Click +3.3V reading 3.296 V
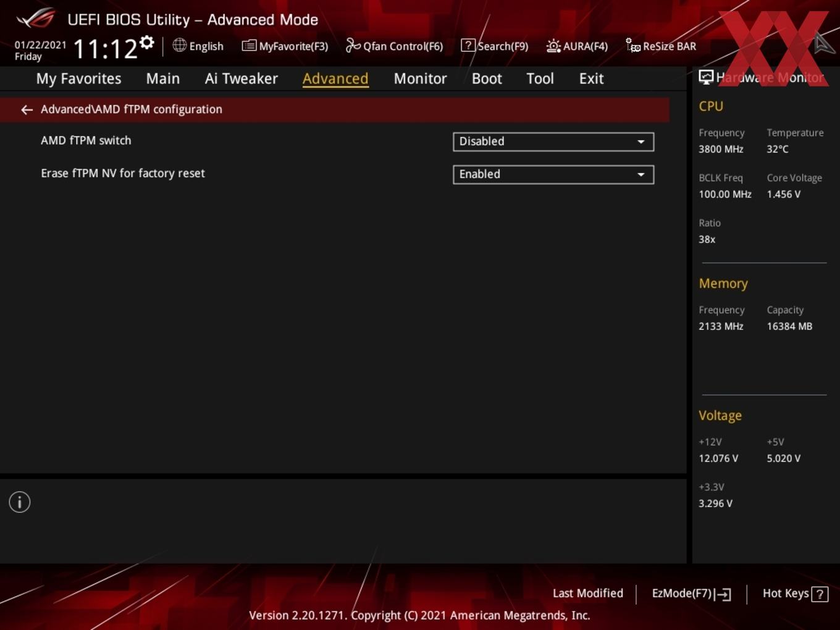840x630 pixels. coord(715,503)
